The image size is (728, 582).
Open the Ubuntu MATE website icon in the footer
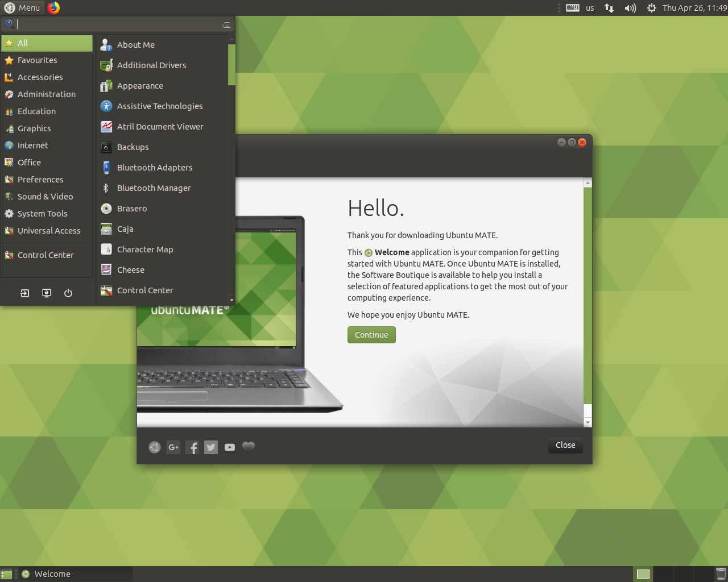(x=155, y=447)
